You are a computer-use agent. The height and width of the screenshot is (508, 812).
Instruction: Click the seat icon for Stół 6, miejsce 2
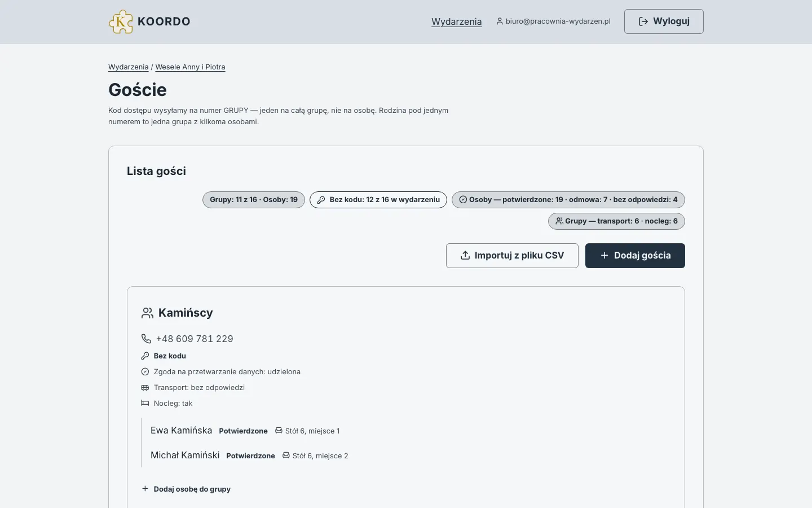point(286,456)
